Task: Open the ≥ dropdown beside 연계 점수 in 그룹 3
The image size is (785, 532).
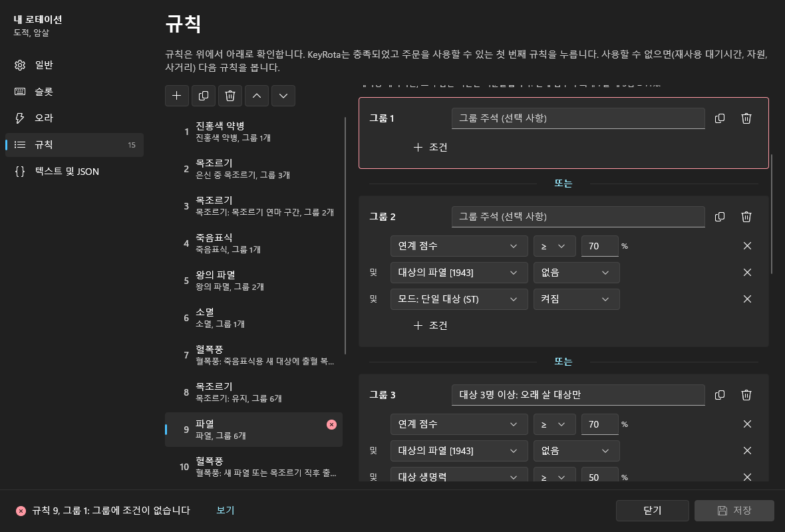Action: coord(554,424)
